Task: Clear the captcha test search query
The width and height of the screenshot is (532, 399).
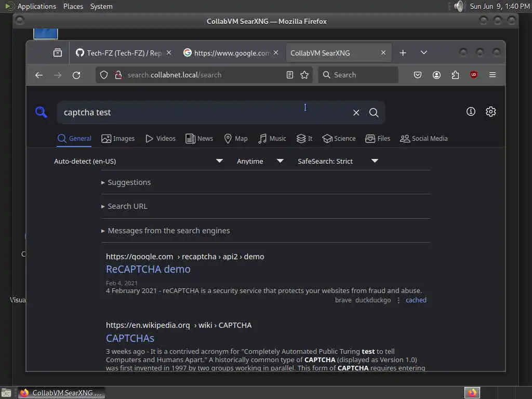Action: (x=356, y=113)
